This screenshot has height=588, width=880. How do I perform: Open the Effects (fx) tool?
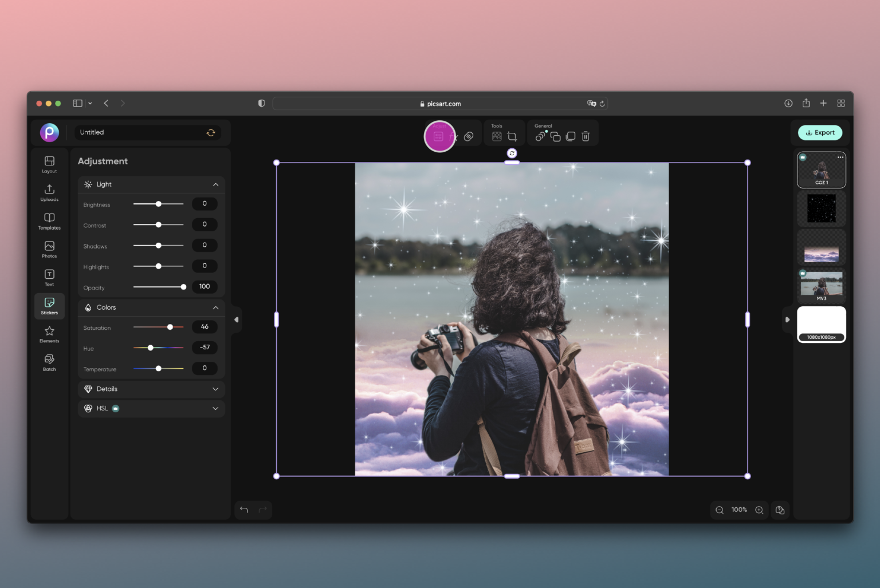(455, 136)
